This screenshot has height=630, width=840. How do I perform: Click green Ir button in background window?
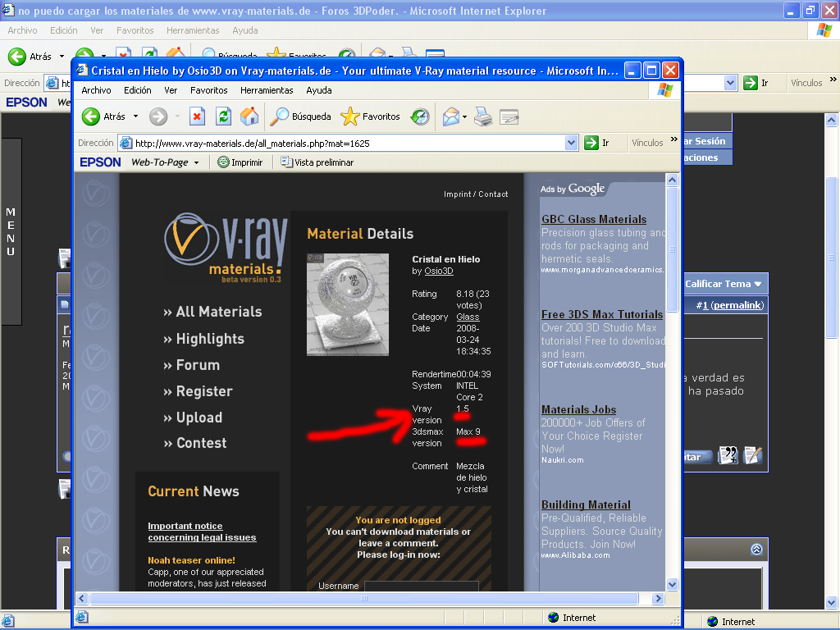click(756, 83)
